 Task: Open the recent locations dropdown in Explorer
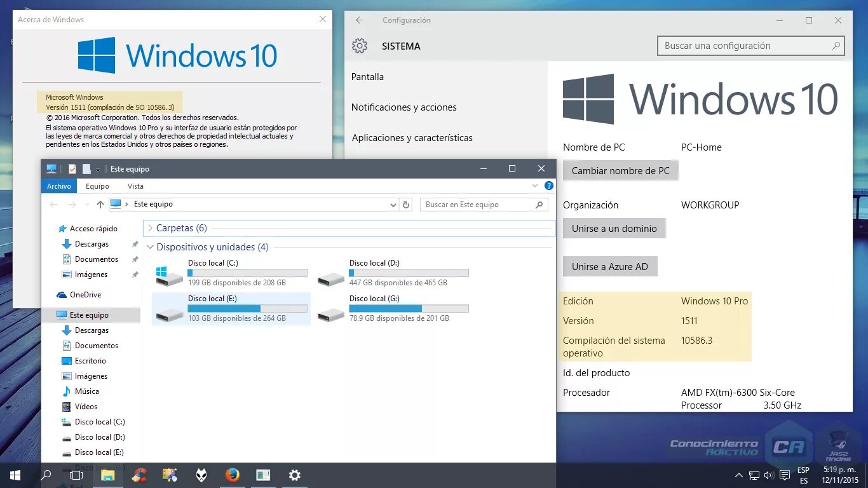point(86,205)
